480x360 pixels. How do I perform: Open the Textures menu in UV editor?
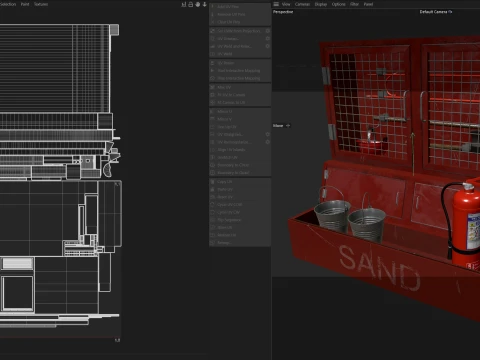point(41,4)
